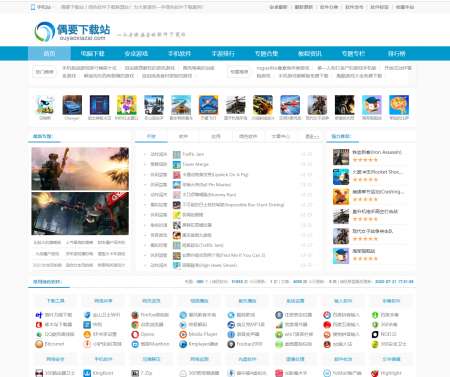Switch to the second tab in the update list

click(x=183, y=136)
